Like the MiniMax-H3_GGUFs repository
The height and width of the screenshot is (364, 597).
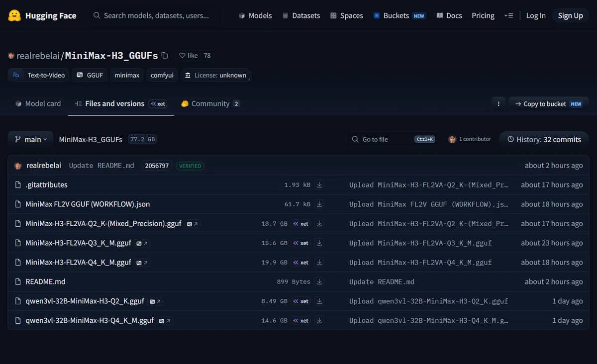[x=189, y=56]
